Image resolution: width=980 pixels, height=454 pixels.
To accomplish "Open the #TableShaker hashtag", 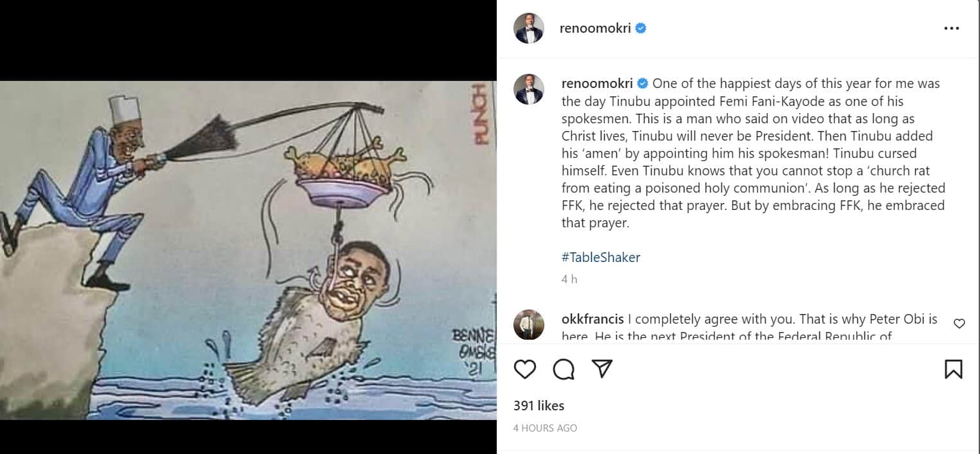I will click(x=600, y=258).
